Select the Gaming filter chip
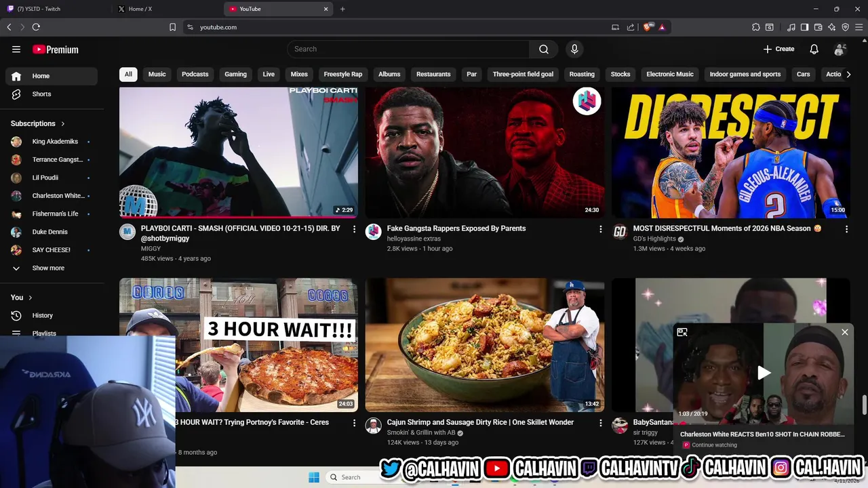868x488 pixels. tap(235, 74)
